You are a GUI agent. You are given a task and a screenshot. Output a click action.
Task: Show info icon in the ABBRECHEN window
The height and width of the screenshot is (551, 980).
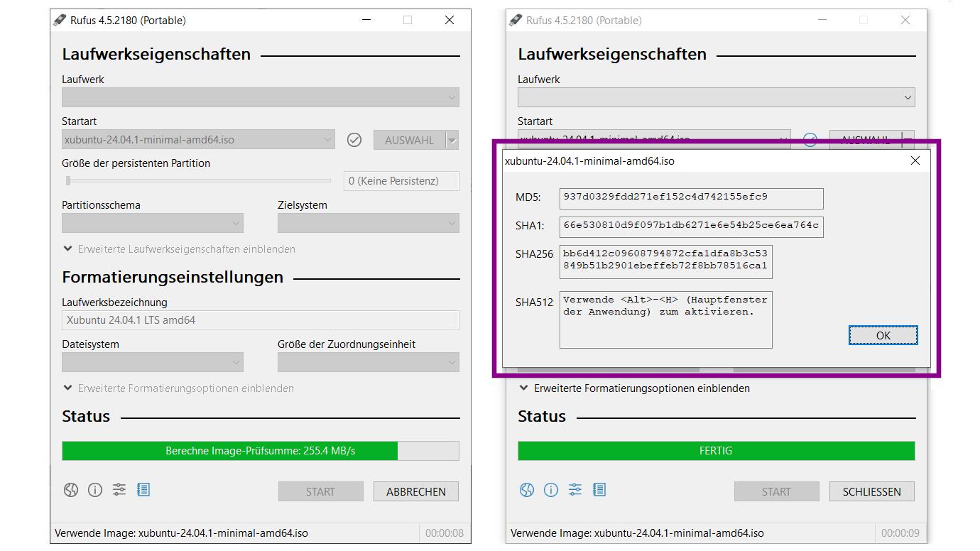pyautogui.click(x=95, y=490)
